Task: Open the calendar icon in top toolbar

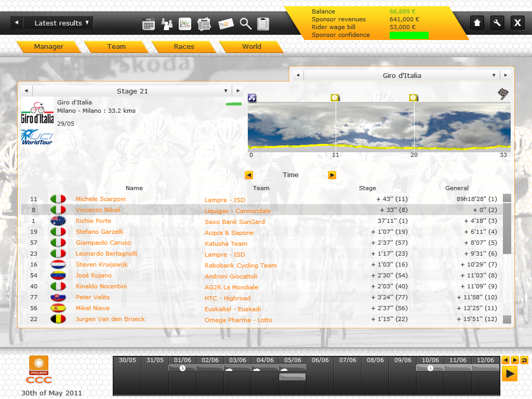Action: click(x=149, y=24)
